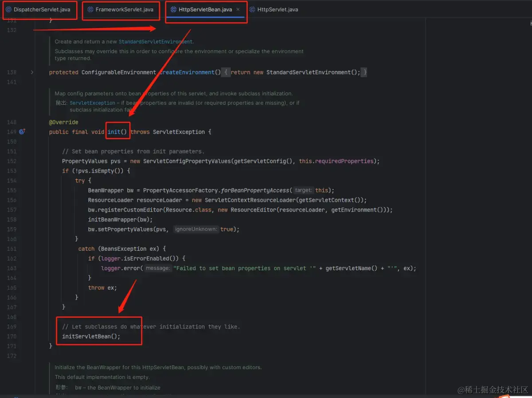Screen dimensions: 532x398
Task: Click the @Override annotation
Action: (64, 122)
